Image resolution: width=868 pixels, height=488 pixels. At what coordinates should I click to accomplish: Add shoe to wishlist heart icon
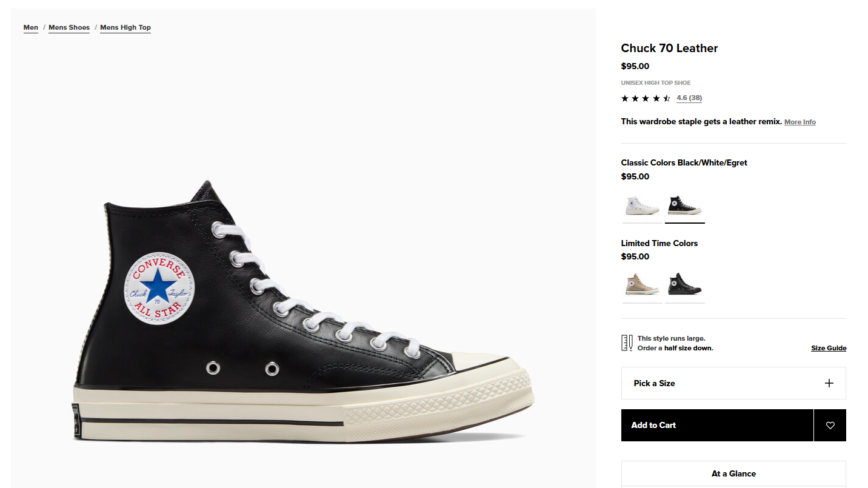[830, 426]
